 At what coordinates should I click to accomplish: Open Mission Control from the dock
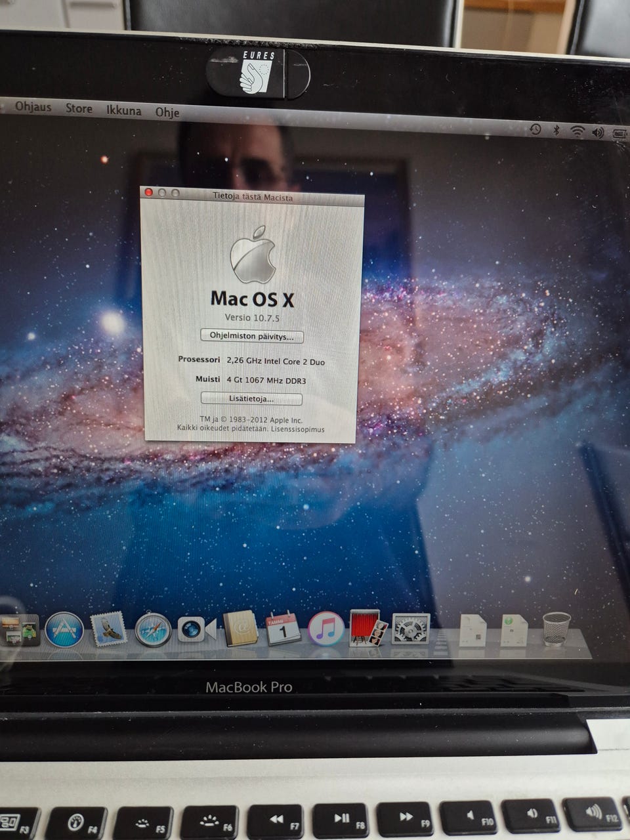[20, 631]
